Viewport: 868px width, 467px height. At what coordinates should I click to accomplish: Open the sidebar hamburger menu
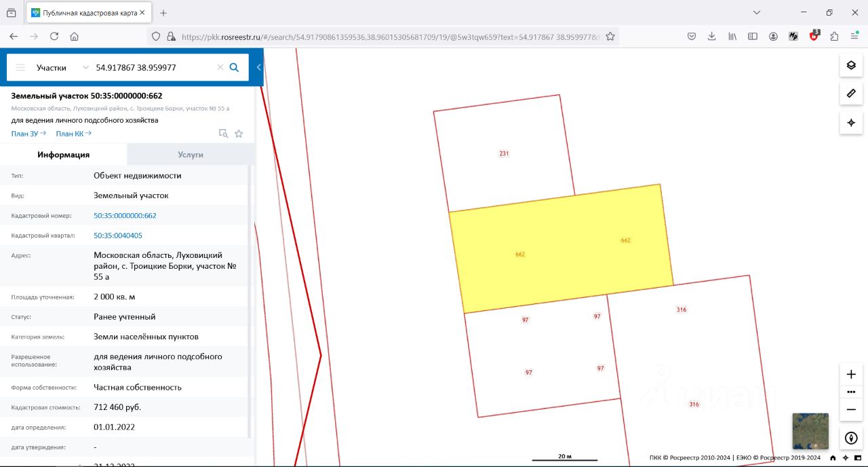[20, 67]
